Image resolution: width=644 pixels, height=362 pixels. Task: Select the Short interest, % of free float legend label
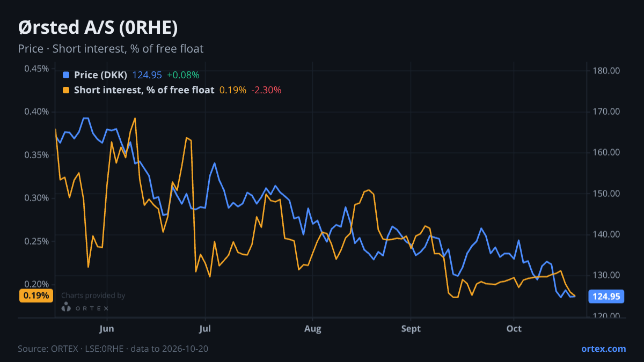pos(144,90)
